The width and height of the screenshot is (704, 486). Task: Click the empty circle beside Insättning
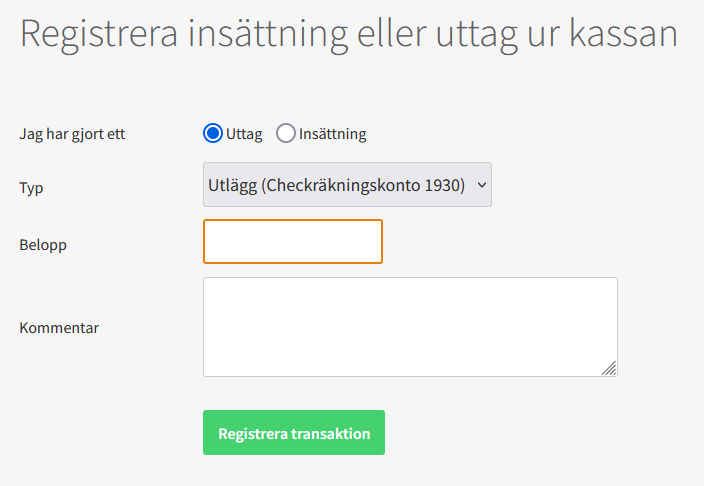[x=286, y=133]
